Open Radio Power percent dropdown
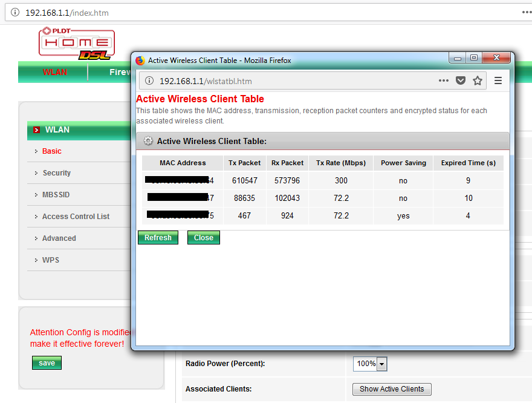This screenshot has height=403, width=532. pyautogui.click(x=370, y=364)
